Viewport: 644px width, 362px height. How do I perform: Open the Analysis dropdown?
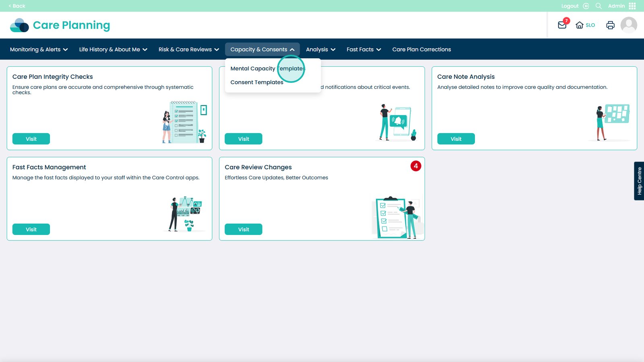[320, 49]
